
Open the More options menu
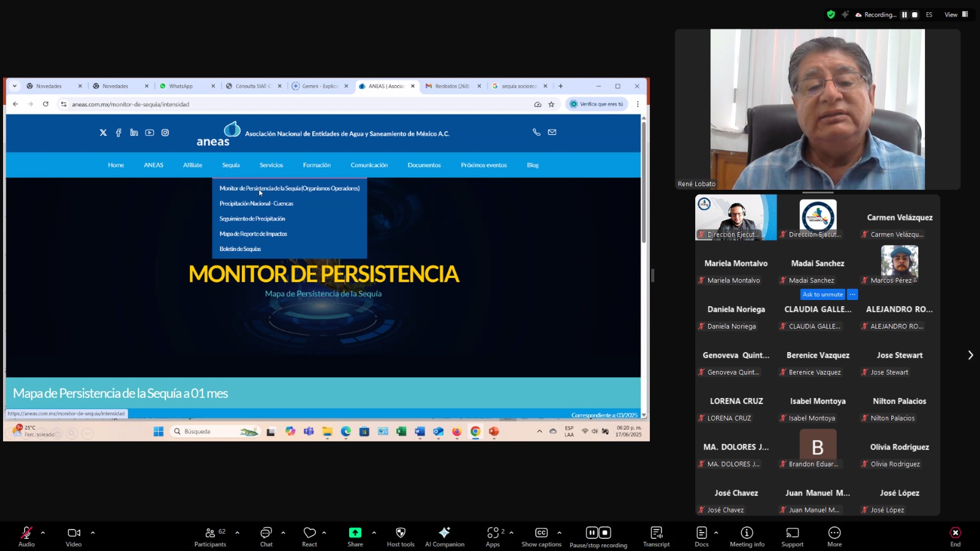click(834, 536)
